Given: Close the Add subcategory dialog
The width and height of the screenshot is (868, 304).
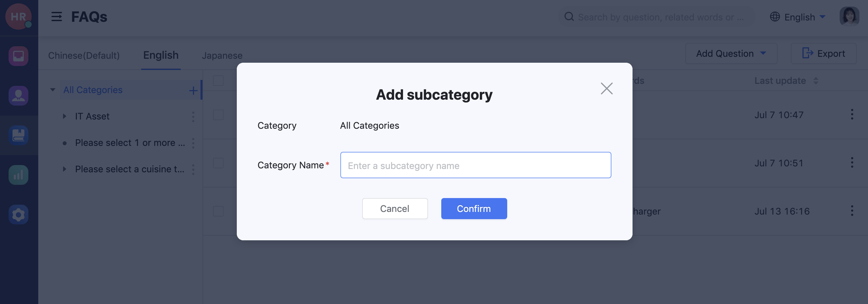Looking at the screenshot, I should [606, 89].
